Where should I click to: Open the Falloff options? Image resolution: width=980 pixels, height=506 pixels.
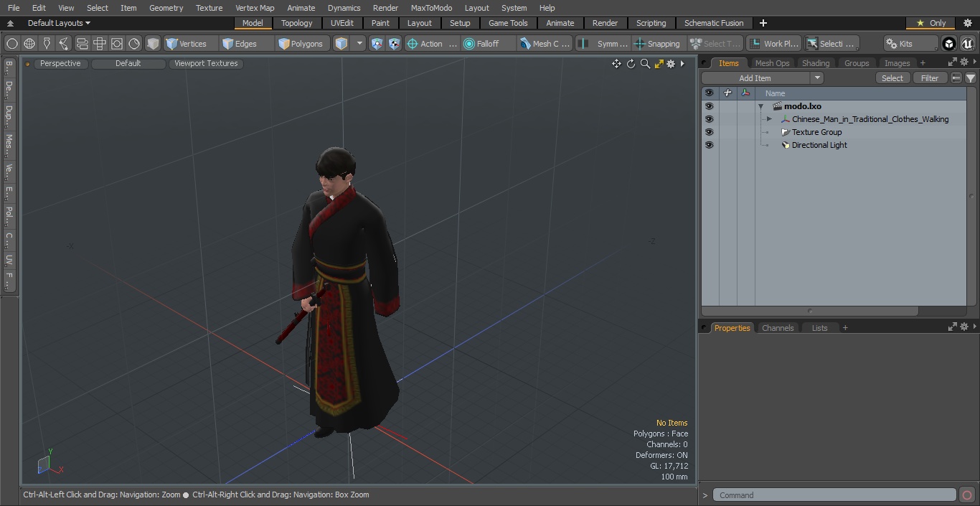tap(488, 44)
